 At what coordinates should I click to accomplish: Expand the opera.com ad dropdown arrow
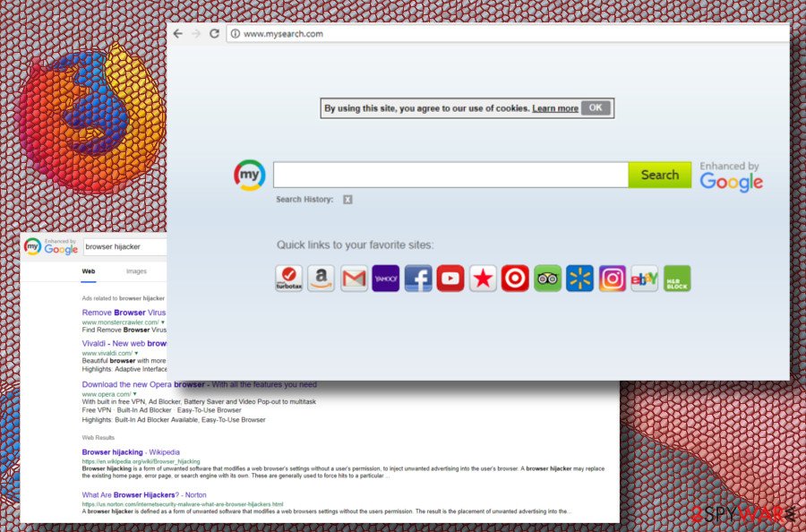134,394
